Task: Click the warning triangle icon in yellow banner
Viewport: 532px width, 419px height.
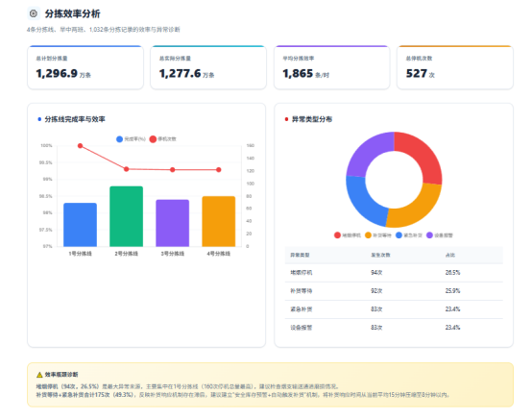Action: tap(39, 375)
